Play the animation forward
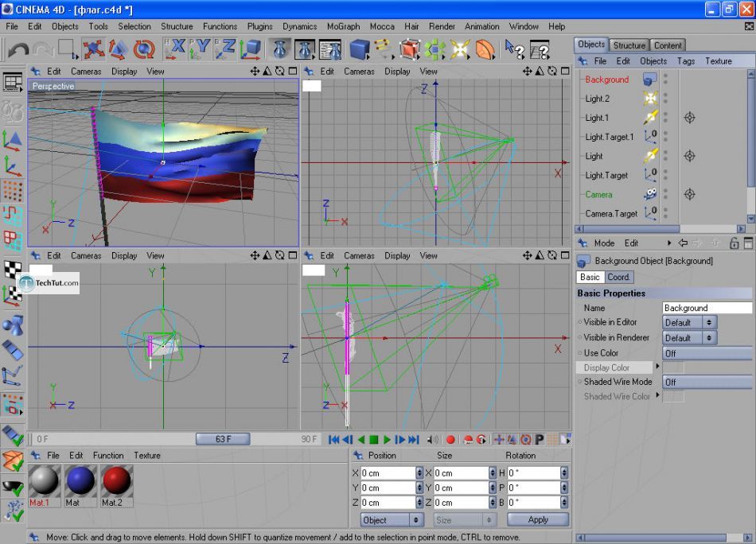 pos(387,440)
